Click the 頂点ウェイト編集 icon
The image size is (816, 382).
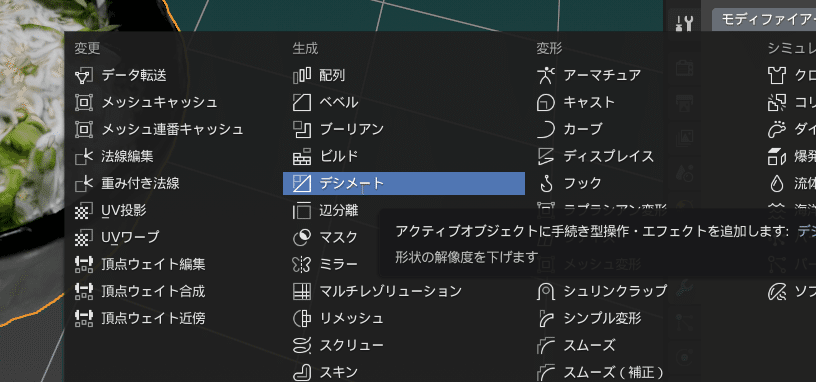tap(83, 264)
